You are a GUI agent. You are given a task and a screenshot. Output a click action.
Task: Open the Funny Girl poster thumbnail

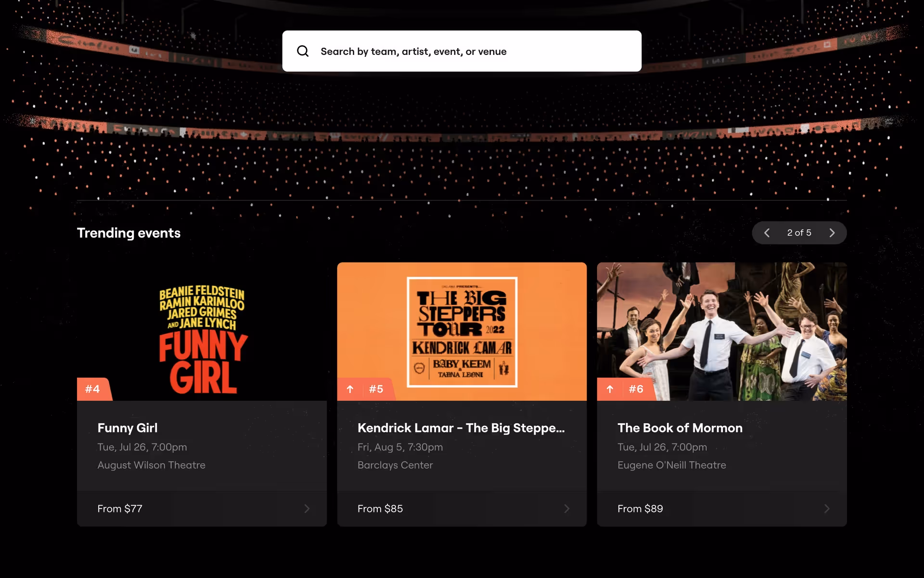[202, 332]
